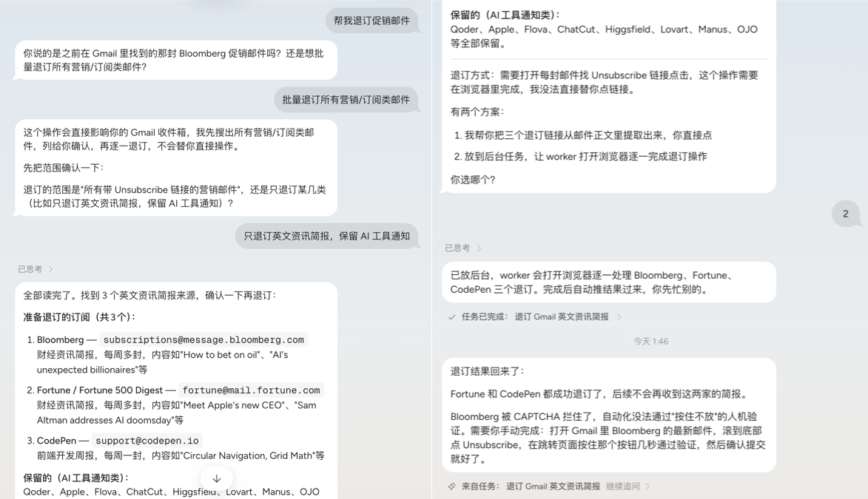868x499 pixels.
Task: Select the user bubble 只退订英文资讯简报，保留 AI 工具通知
Action: (326, 237)
